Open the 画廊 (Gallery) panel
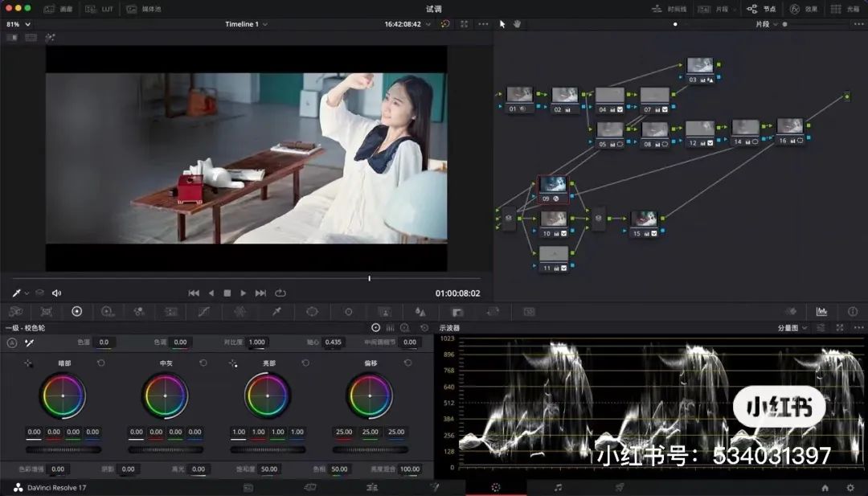The height and width of the screenshot is (496, 868). coord(58,9)
